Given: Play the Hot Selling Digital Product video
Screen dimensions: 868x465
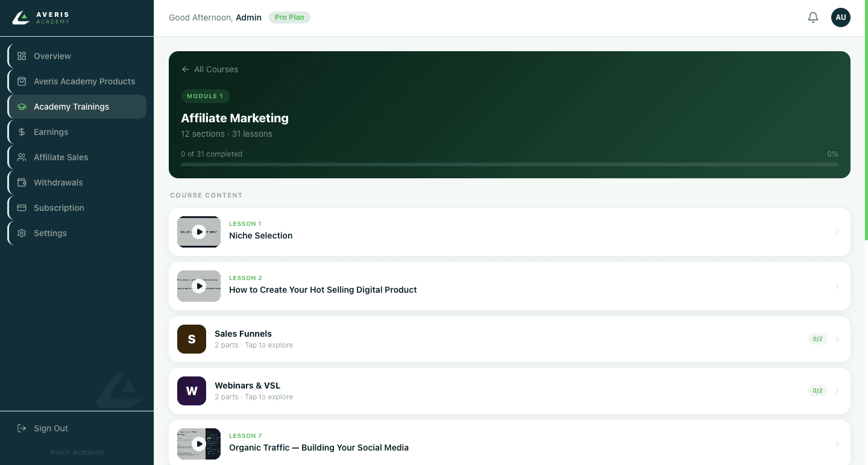Looking at the screenshot, I should (x=199, y=286).
